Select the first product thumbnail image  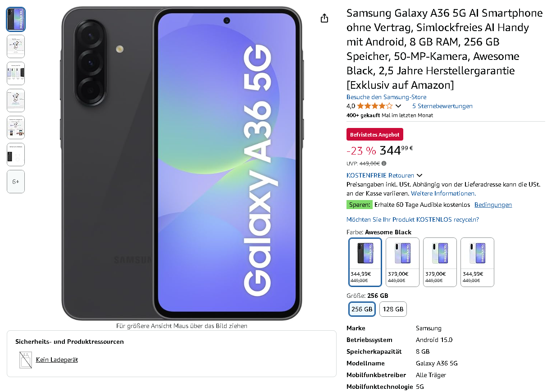click(x=16, y=19)
